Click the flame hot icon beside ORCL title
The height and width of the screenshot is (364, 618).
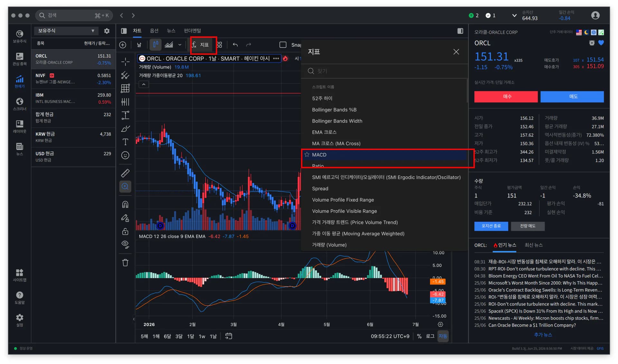point(285,59)
